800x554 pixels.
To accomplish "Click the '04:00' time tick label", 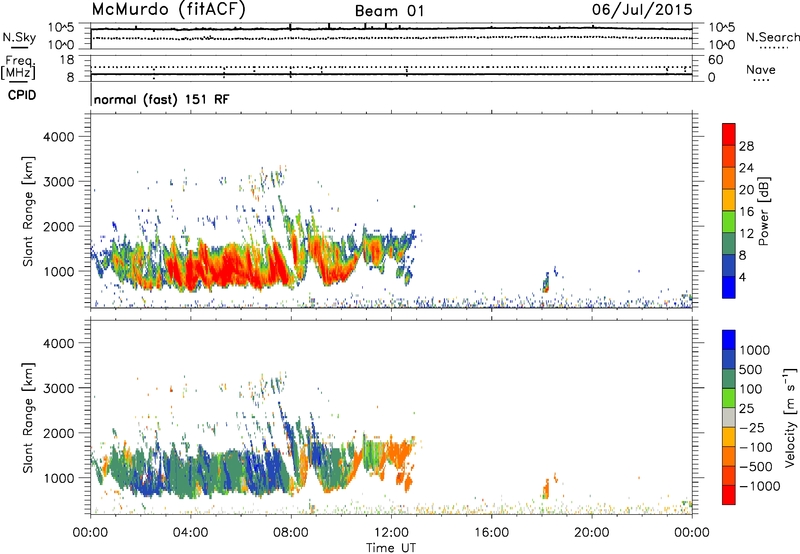I will tap(190, 533).
